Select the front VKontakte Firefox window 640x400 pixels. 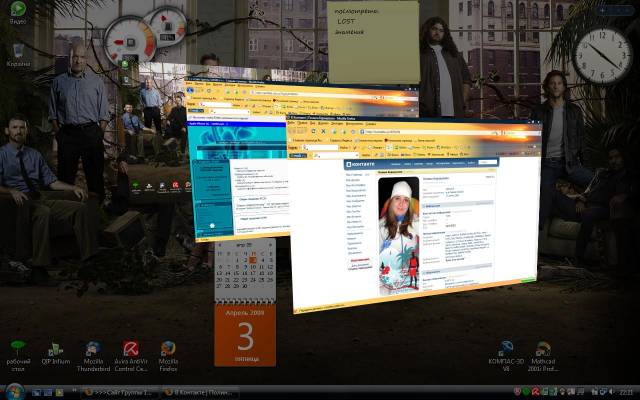click(414, 214)
